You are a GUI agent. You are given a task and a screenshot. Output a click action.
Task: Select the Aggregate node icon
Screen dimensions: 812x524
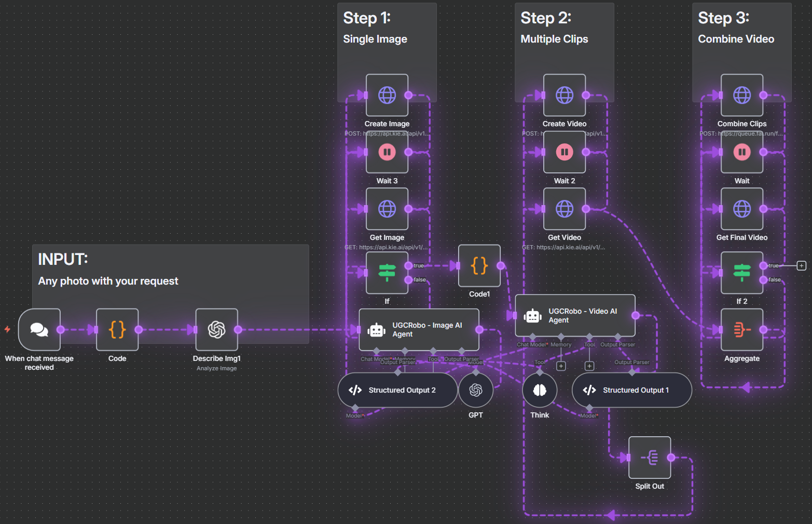coord(741,330)
